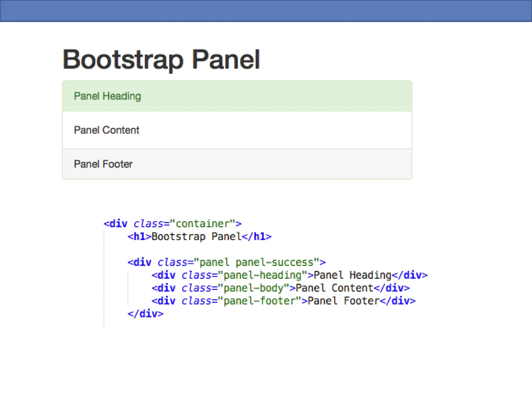This screenshot has height=399, width=532.
Task: Click the "panel-body" class string in code
Action: [x=254, y=288]
